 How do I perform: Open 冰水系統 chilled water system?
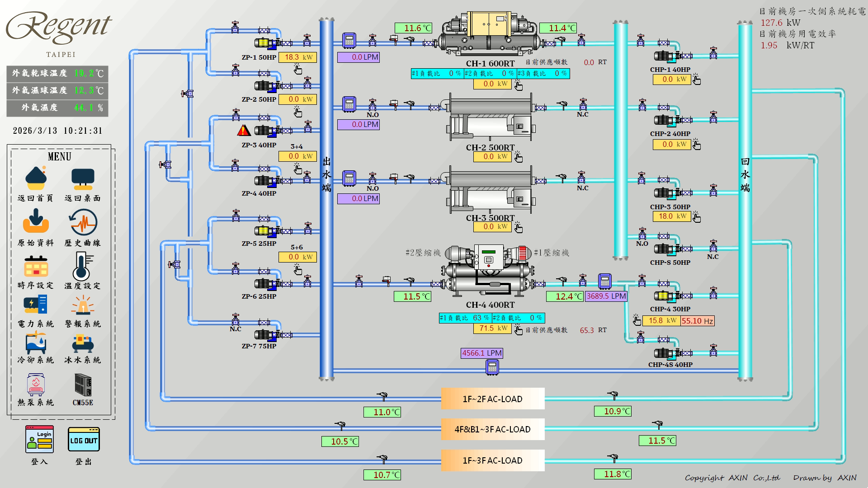point(83,343)
